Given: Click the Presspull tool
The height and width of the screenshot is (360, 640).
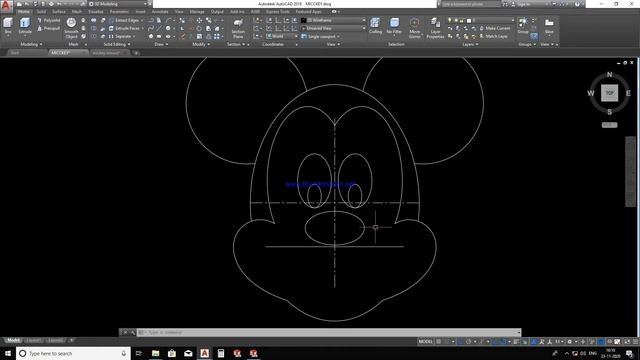Looking at the screenshot, I should [49, 28].
